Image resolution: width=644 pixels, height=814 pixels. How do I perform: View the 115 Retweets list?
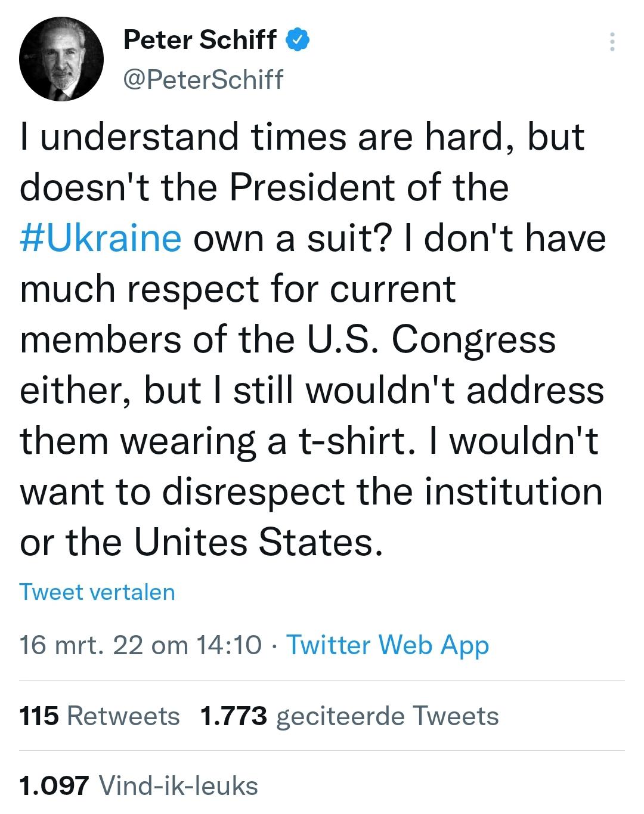click(x=100, y=716)
